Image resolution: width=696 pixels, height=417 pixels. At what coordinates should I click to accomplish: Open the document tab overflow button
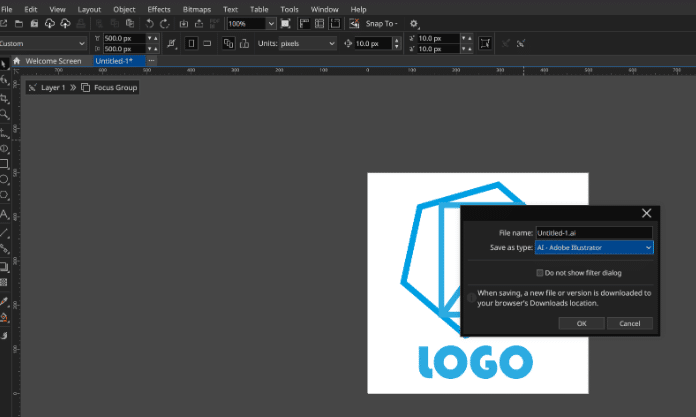click(151, 60)
